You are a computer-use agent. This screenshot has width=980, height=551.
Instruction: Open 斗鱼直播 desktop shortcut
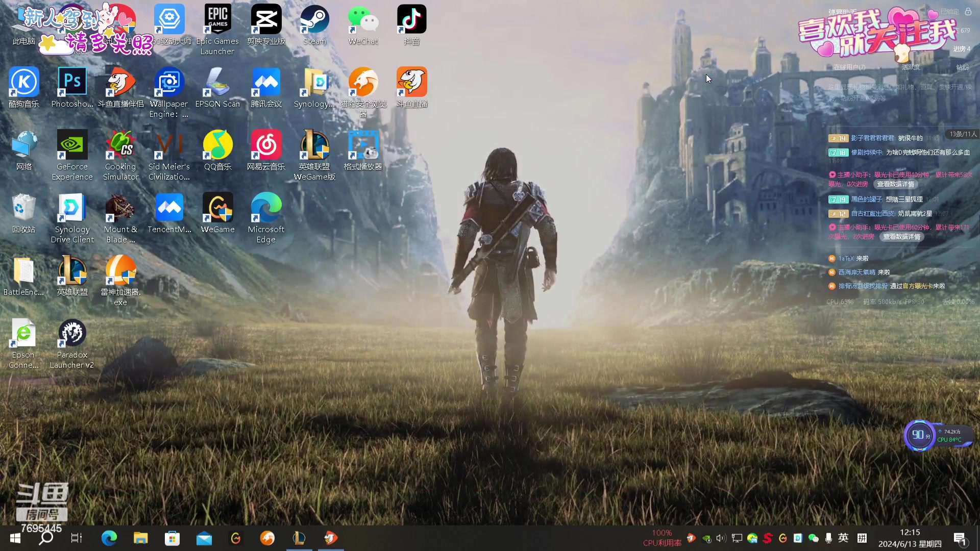point(411,88)
